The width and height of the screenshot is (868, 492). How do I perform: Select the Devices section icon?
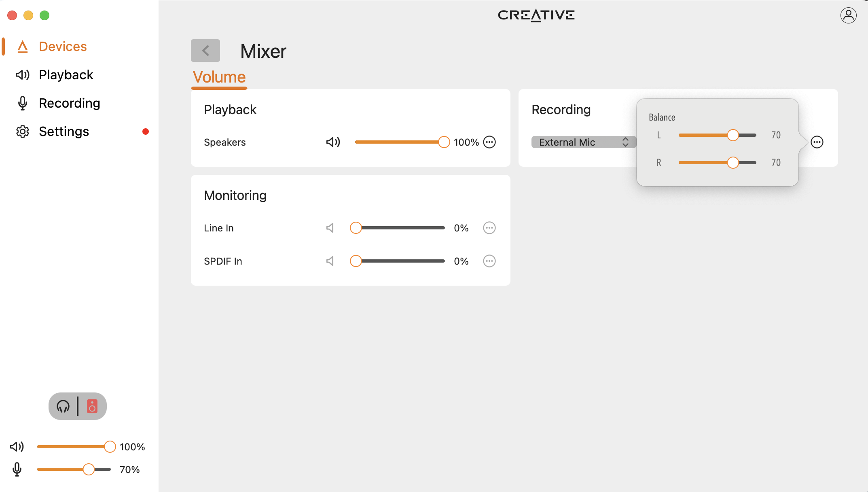pyautogui.click(x=23, y=46)
